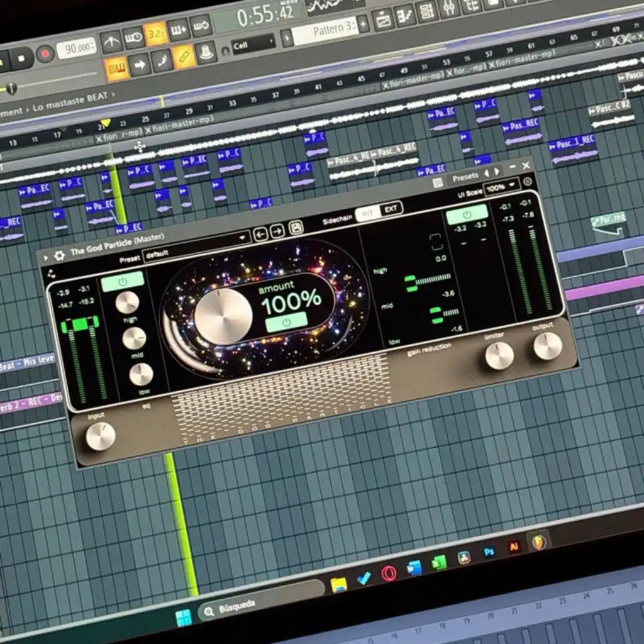
Task: Toggle the amount power button
Action: pos(286,322)
